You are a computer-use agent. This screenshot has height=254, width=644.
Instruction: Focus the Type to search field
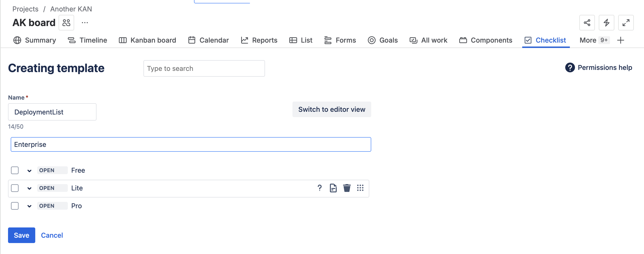coord(204,69)
